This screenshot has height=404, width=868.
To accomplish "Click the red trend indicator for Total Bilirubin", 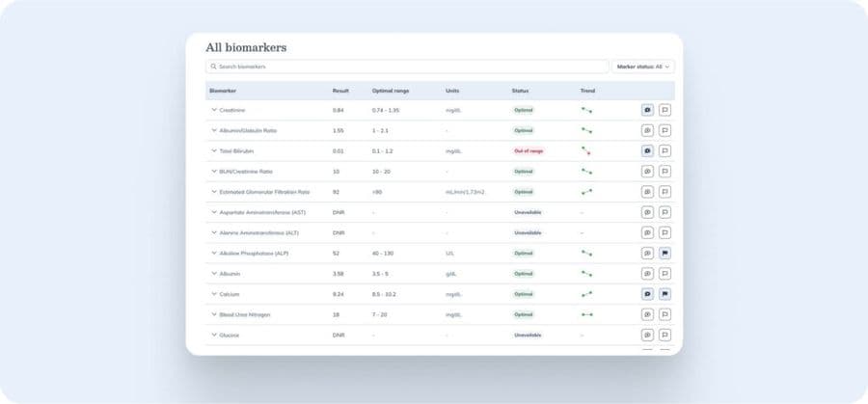I will 585,150.
